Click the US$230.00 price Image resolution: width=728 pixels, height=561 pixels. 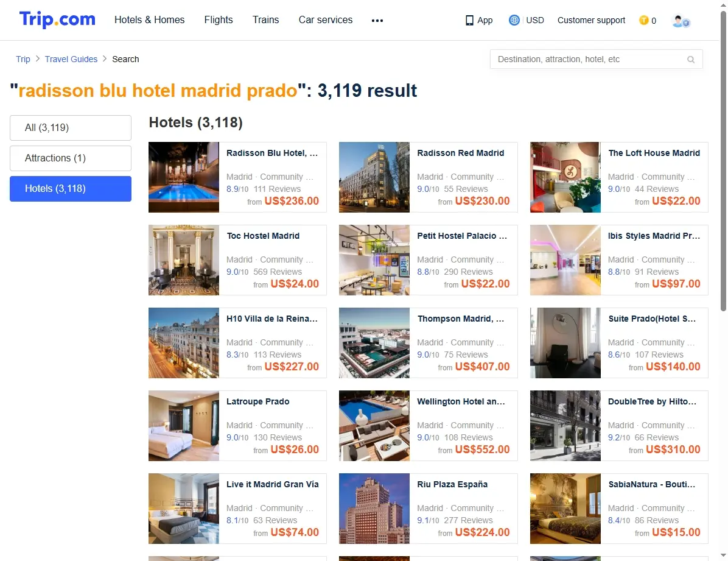483,201
